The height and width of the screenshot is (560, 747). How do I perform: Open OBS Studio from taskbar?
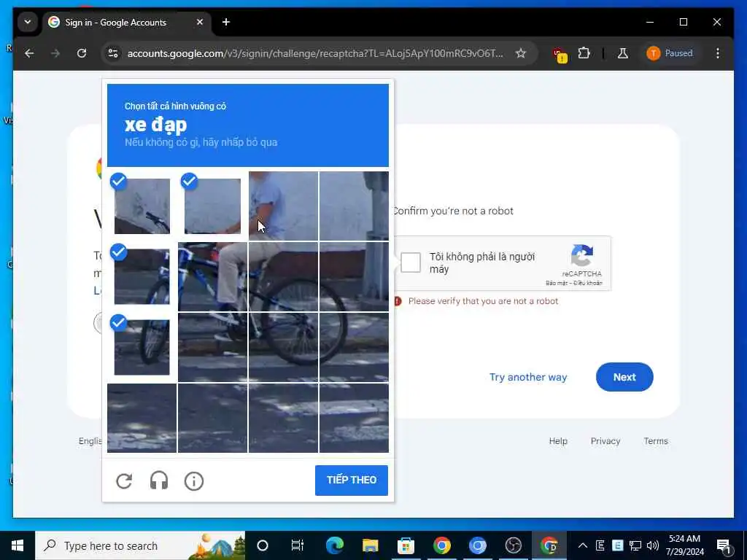point(513,545)
